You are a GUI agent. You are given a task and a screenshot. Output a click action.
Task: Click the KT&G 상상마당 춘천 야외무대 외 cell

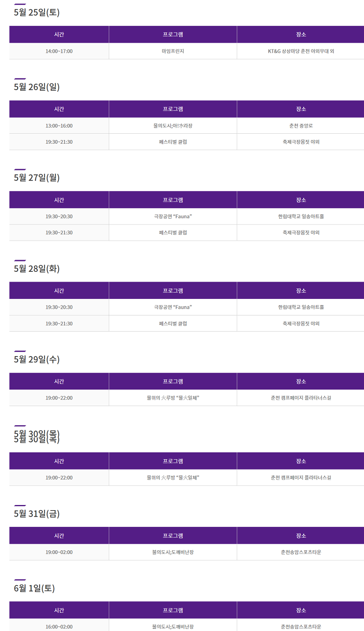click(301, 51)
